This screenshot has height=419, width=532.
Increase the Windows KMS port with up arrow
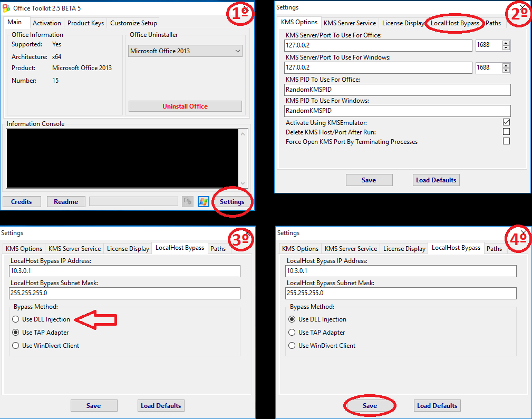pos(506,65)
